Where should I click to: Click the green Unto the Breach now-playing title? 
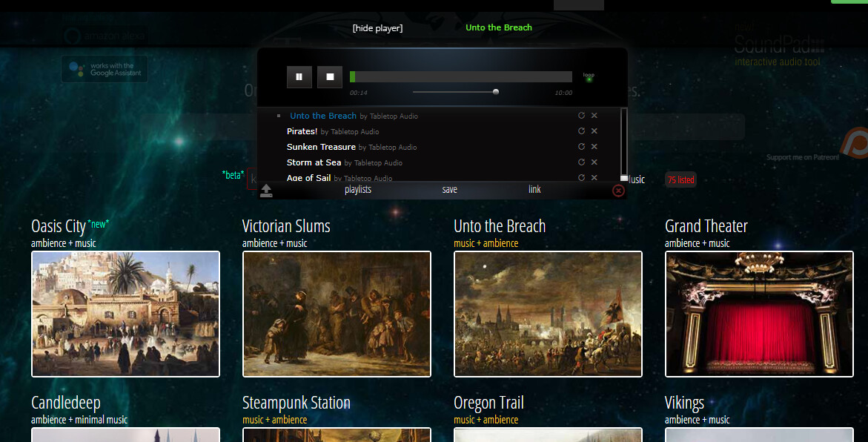pyautogui.click(x=499, y=27)
